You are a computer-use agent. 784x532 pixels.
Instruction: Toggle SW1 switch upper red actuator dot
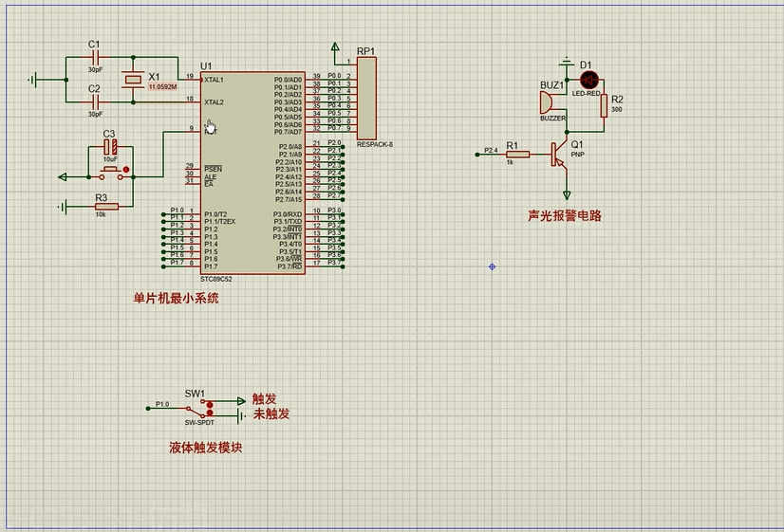click(210, 403)
